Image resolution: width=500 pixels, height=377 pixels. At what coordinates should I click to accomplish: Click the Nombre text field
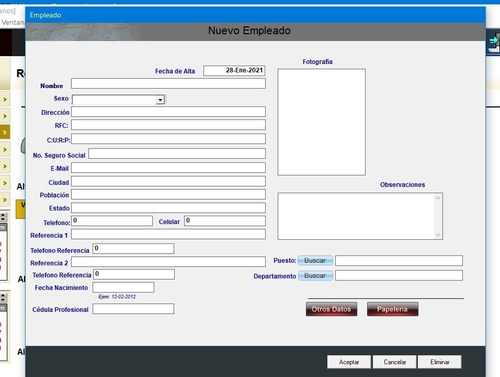click(168, 84)
